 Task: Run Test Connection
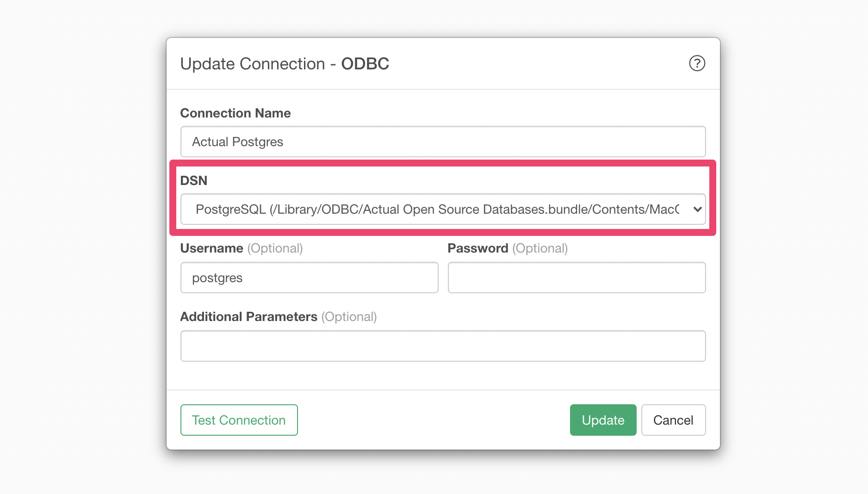239,420
